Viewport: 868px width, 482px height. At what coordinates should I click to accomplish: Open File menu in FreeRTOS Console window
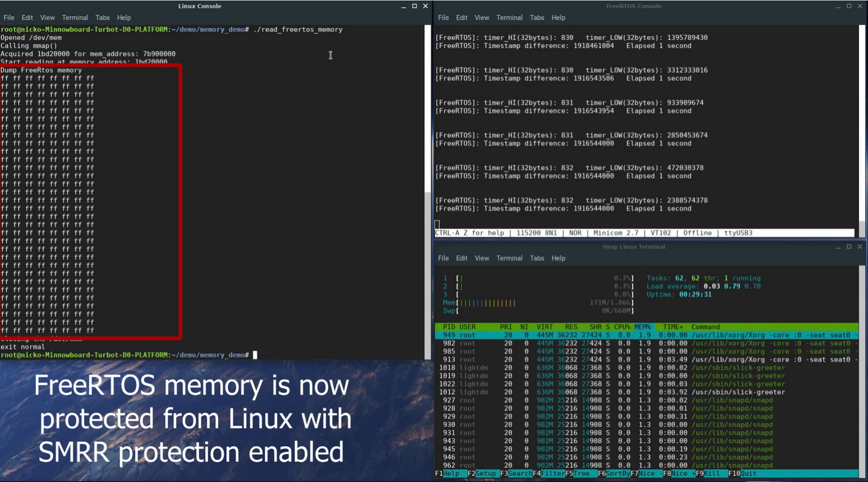click(x=443, y=18)
